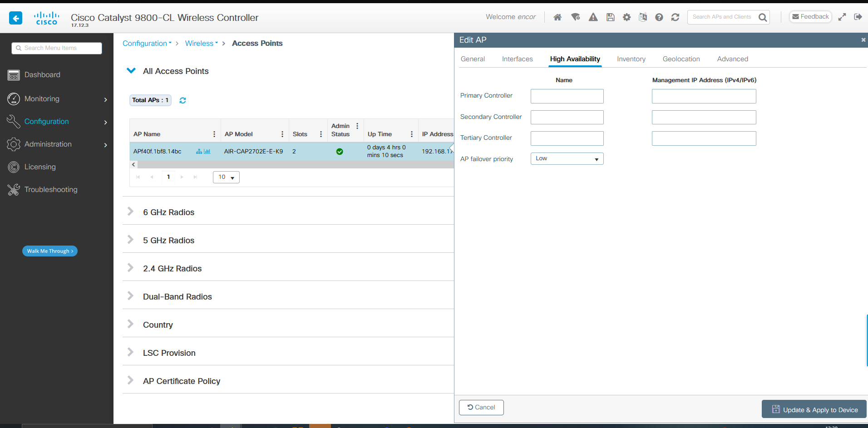Open Admin Status column options menu
The height and width of the screenshot is (428, 868).
[x=357, y=126]
